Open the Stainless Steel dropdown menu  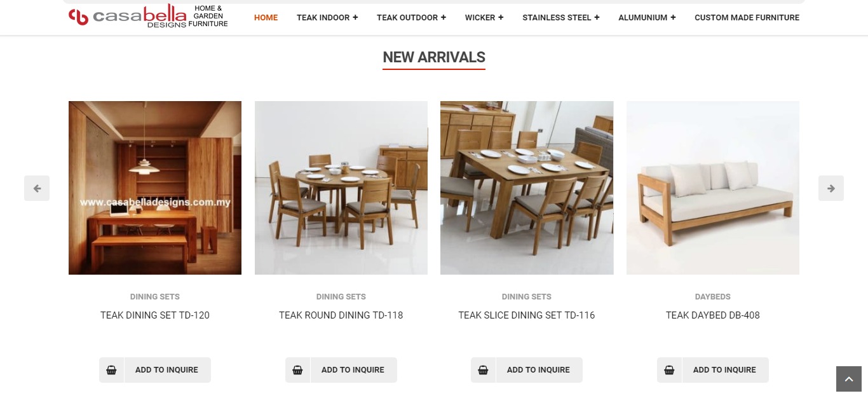point(561,17)
